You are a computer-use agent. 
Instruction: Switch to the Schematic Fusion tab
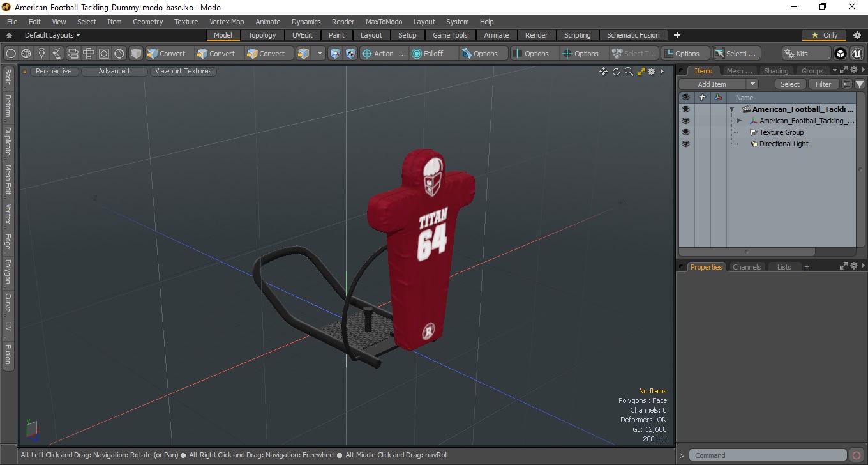coord(633,35)
